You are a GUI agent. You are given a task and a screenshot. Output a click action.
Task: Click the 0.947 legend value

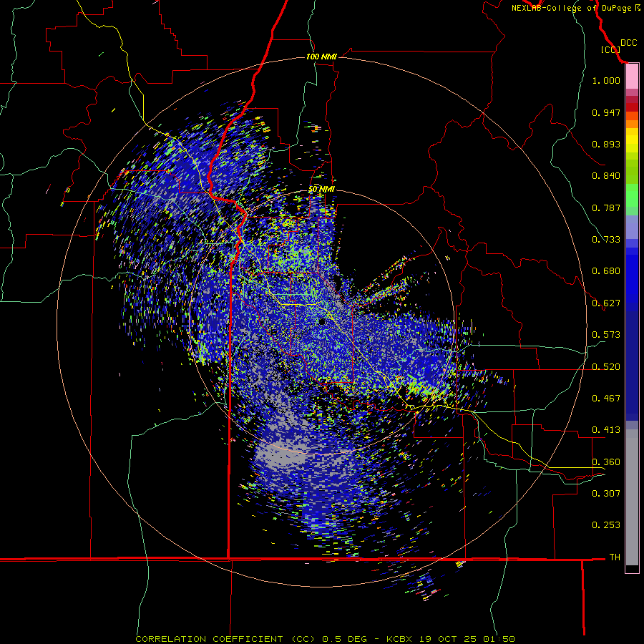606,112
